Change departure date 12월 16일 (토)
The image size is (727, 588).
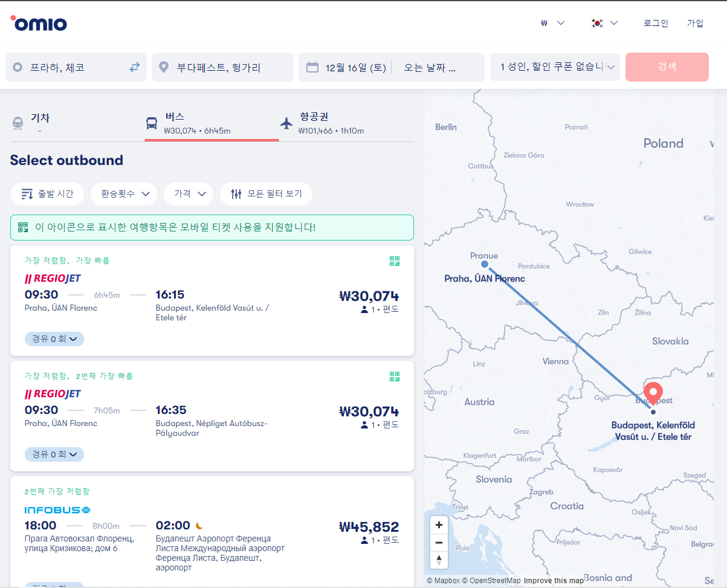point(355,68)
